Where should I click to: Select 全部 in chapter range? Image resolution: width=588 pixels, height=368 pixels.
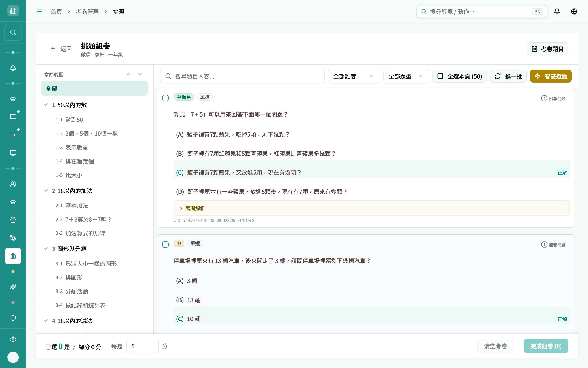click(x=95, y=88)
